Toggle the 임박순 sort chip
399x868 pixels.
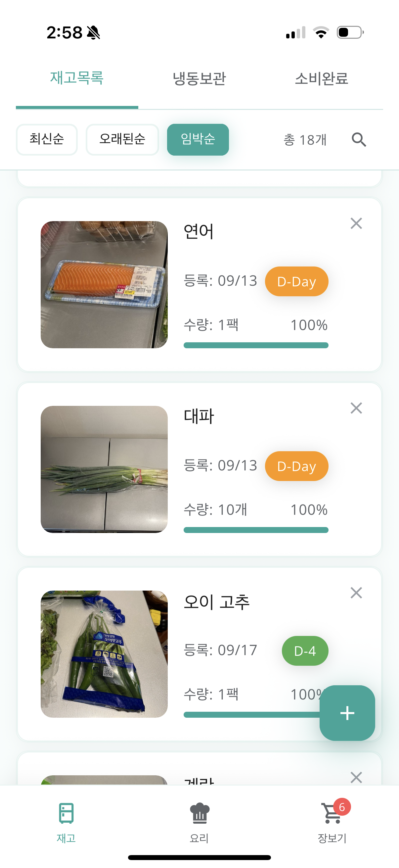coord(198,139)
